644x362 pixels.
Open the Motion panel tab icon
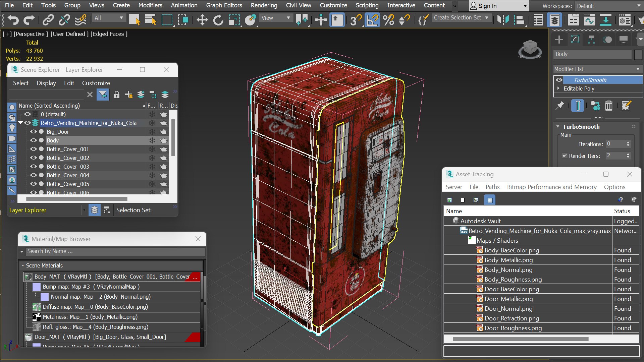tap(607, 40)
